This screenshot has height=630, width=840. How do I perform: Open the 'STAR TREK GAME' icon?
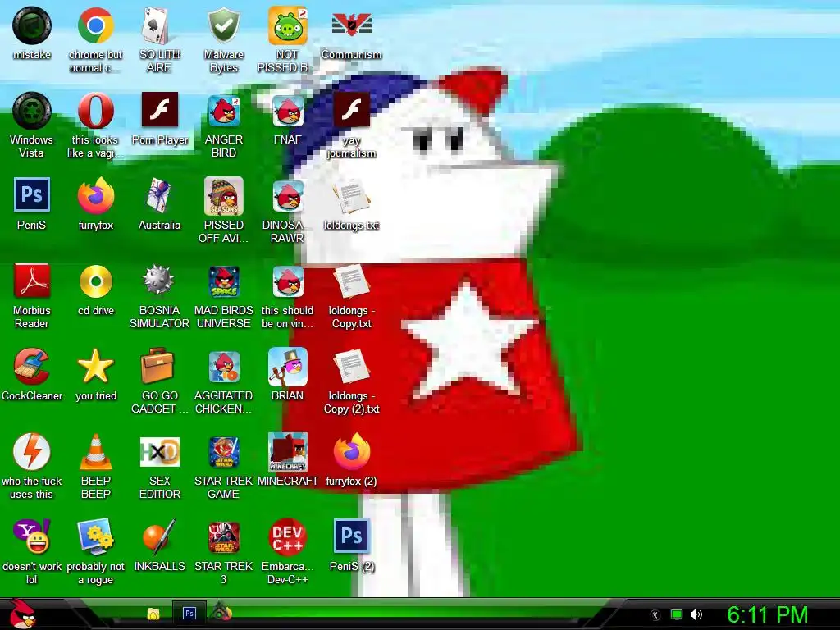point(223,452)
